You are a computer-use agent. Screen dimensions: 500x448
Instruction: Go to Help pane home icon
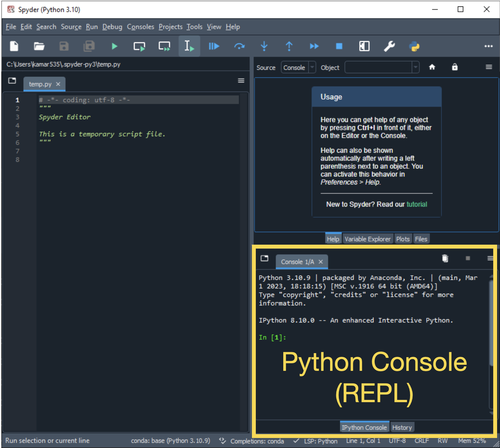[432, 67]
